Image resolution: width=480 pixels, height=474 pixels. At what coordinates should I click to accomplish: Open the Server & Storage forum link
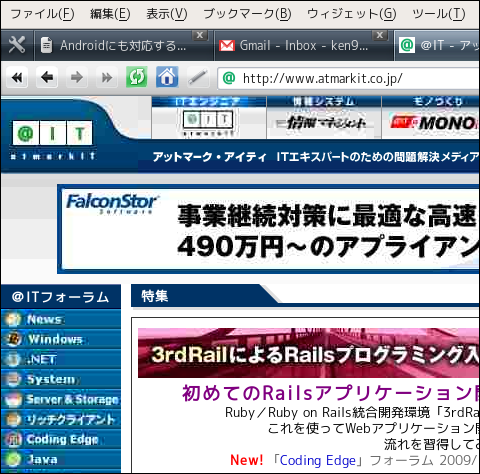click(72, 399)
